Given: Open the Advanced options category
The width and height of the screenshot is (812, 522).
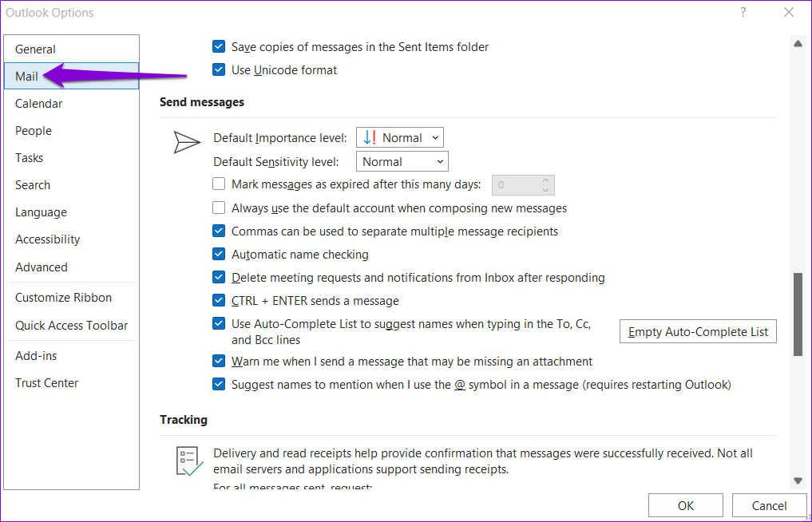Looking at the screenshot, I should tap(72, 267).
